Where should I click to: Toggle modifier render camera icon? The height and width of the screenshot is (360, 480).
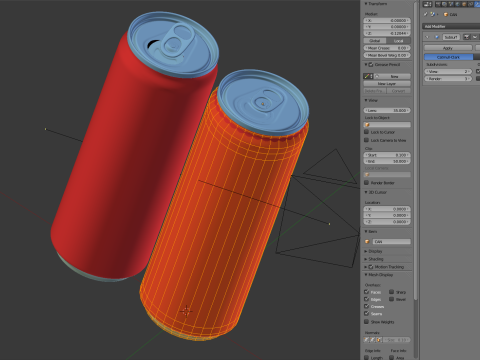coord(467,37)
